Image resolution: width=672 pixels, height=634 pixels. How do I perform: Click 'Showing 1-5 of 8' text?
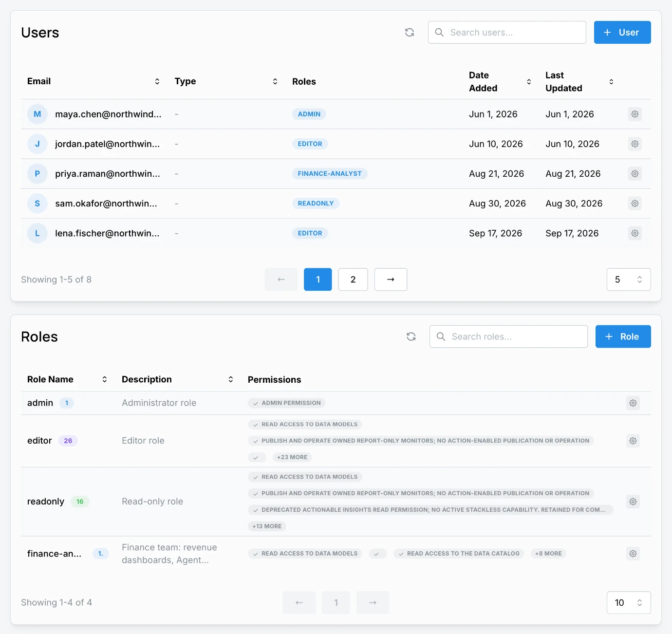tap(56, 280)
